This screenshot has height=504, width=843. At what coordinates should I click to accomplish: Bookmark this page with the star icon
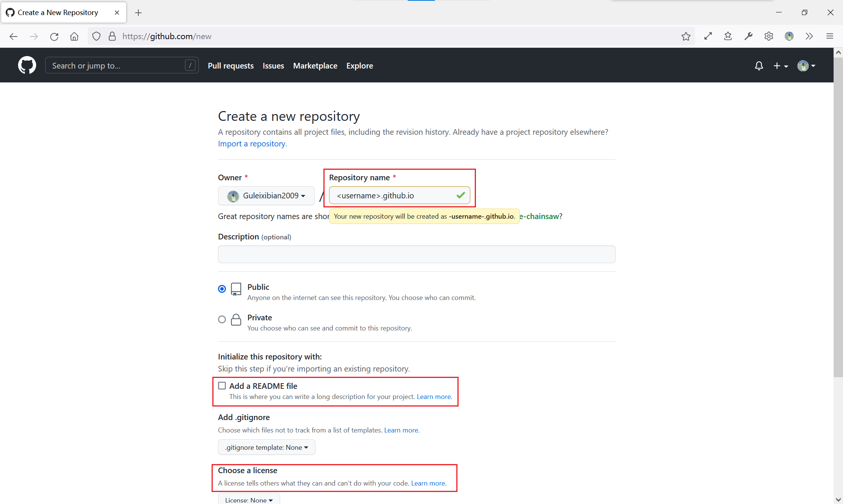click(x=686, y=37)
